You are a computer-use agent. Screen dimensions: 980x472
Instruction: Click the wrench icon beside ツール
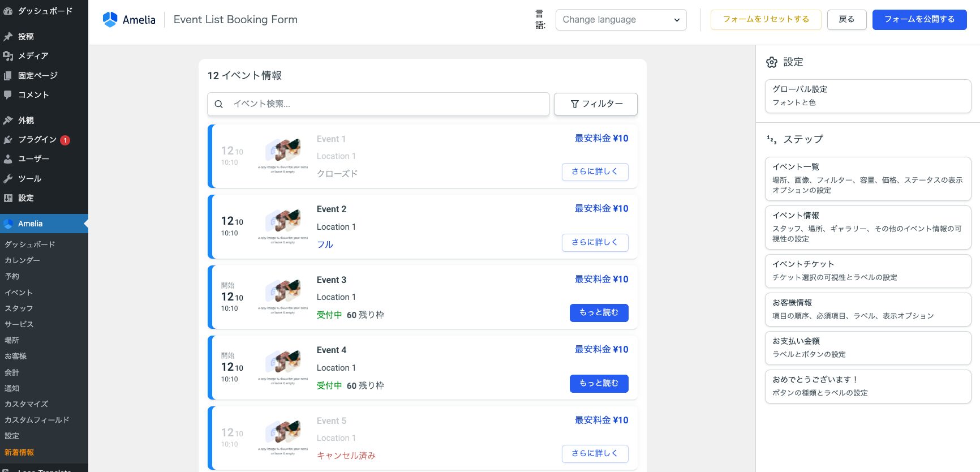[x=8, y=179]
